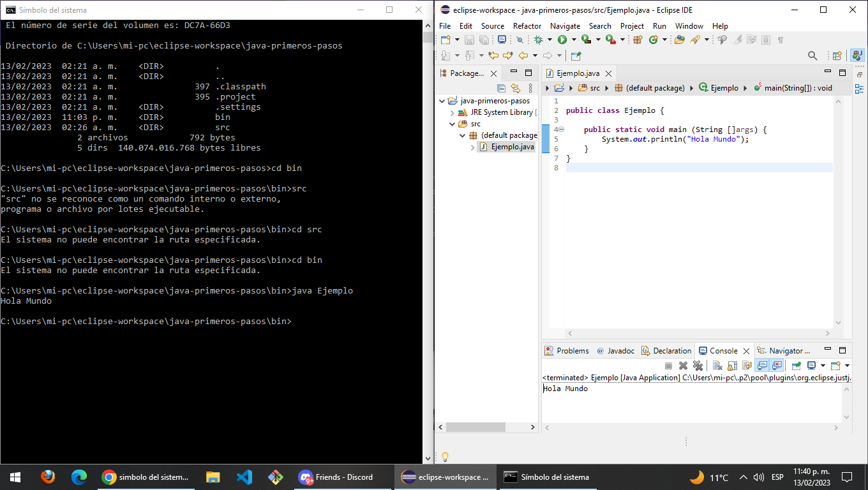868x490 pixels.
Task: Toggle Word Wrap in Console toolbar
Action: tap(747, 366)
